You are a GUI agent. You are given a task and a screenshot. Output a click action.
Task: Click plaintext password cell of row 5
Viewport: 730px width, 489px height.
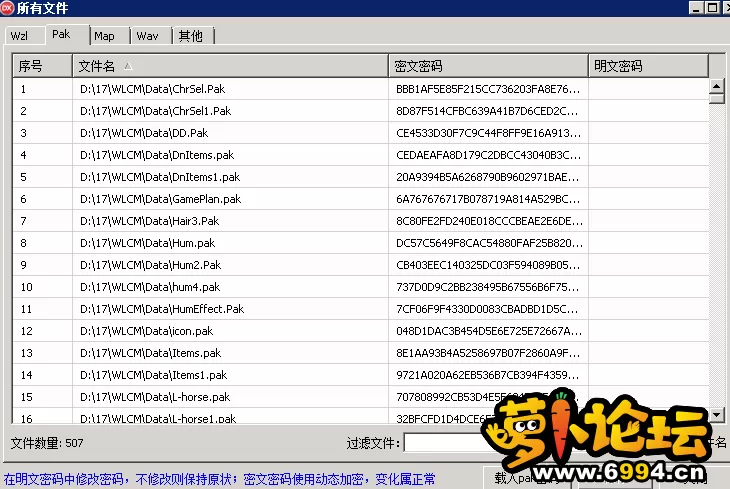[x=649, y=177]
